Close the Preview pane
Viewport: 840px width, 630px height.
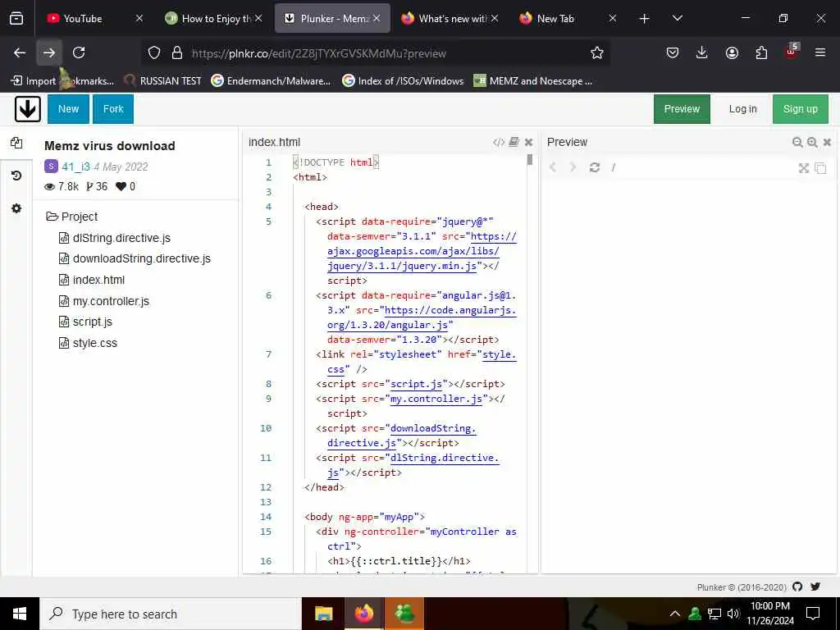click(827, 143)
